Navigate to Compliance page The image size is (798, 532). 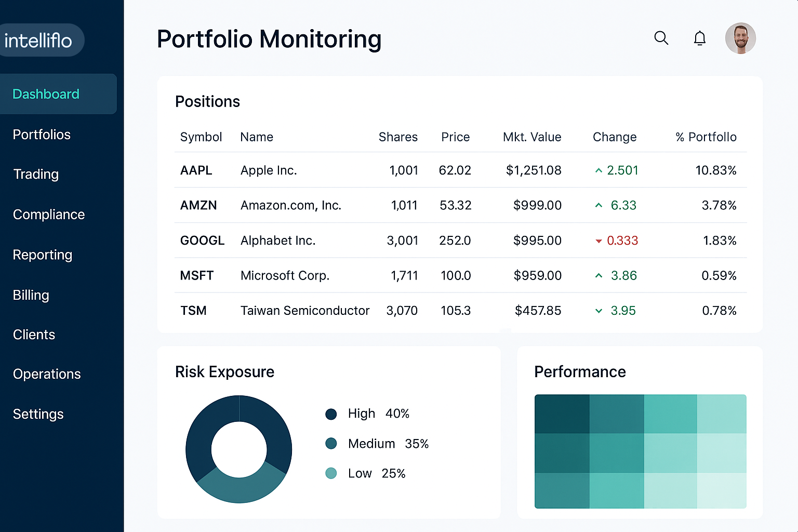click(x=49, y=215)
